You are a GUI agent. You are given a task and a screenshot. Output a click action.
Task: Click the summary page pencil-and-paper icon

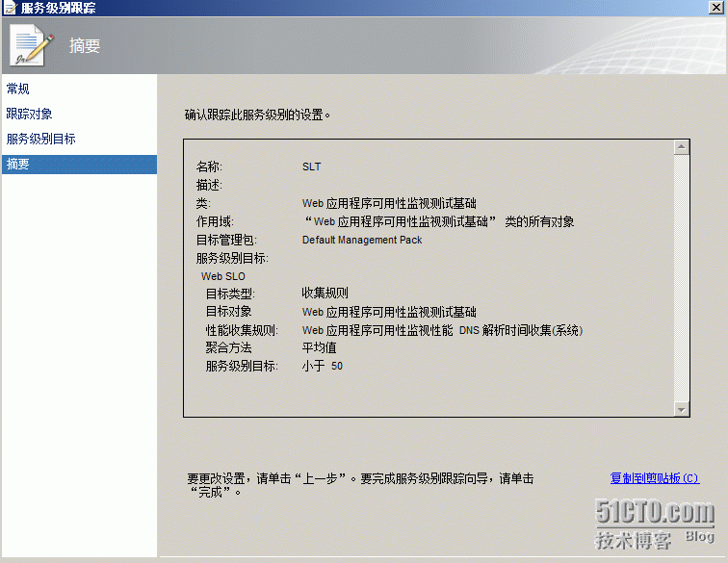click(32, 45)
